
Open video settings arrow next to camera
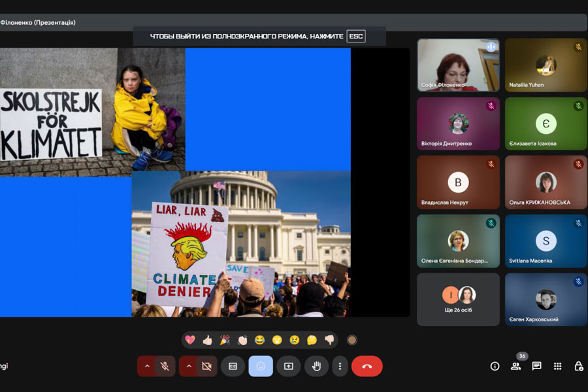click(x=189, y=366)
